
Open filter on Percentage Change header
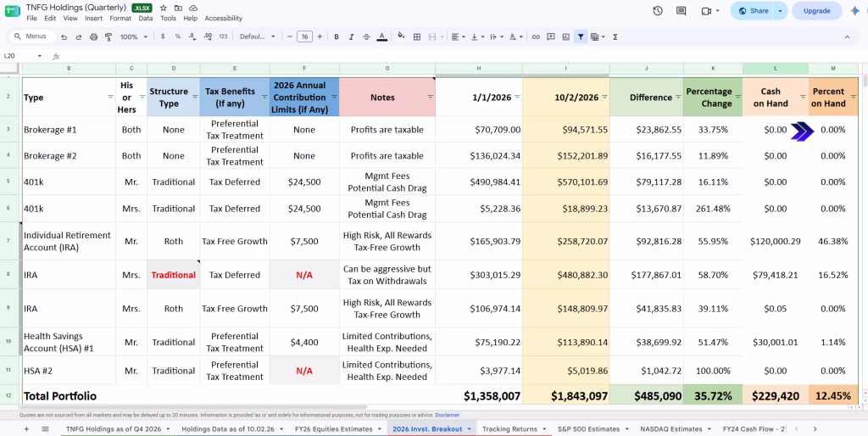point(737,97)
